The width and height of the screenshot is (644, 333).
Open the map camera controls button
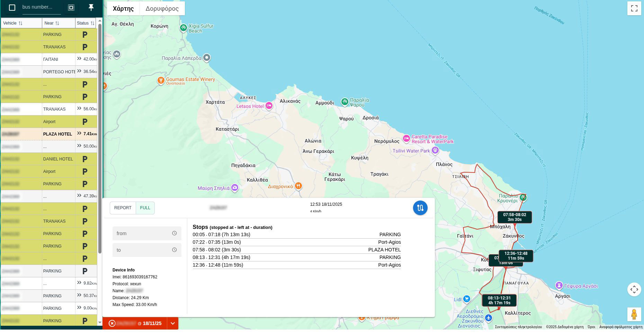634,289
